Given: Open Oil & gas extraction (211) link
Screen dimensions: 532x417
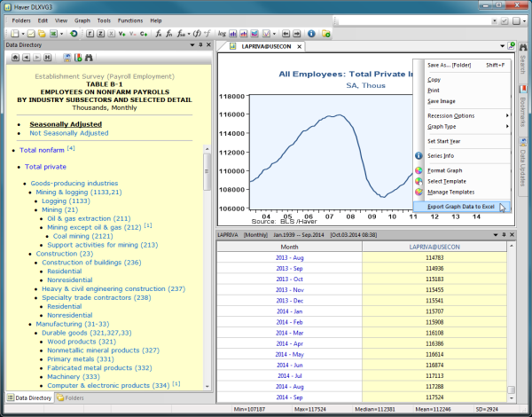Looking at the screenshot, I should pos(89,218).
